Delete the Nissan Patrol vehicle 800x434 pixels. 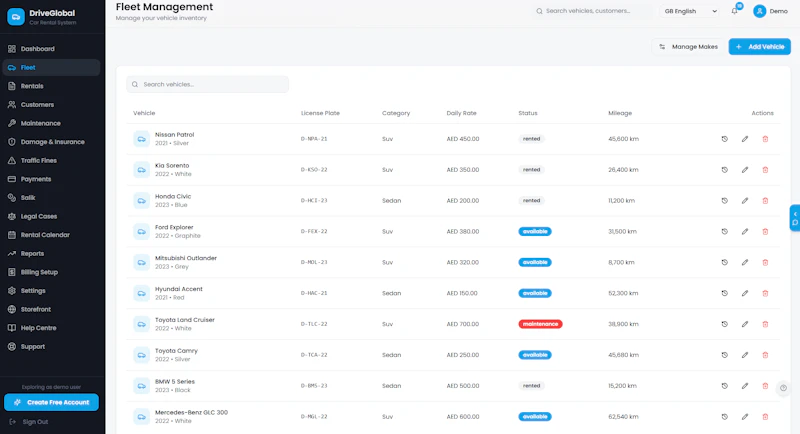765,139
